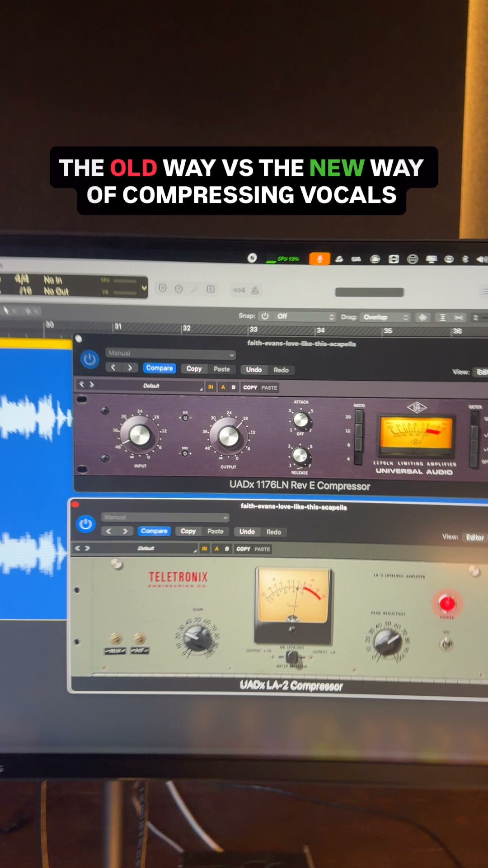Go to next preset in 1176LN header
Image resolution: width=488 pixels, height=868 pixels.
[x=130, y=368]
